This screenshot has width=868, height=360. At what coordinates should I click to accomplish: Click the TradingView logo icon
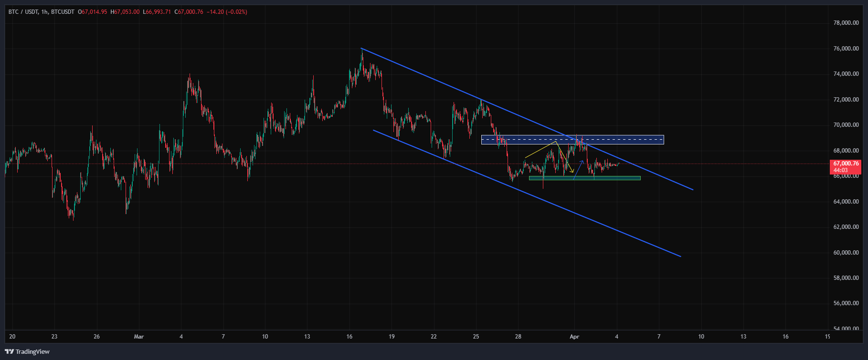pos(10,352)
